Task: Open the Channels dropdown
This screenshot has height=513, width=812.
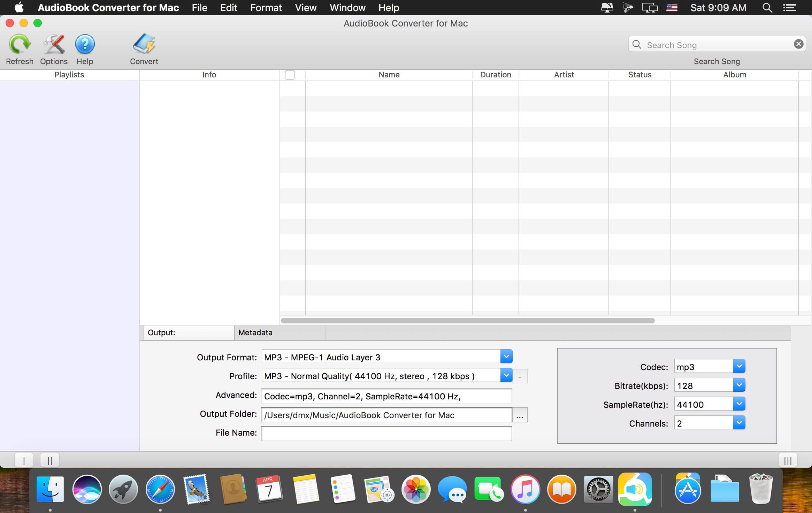Action: 739,423
